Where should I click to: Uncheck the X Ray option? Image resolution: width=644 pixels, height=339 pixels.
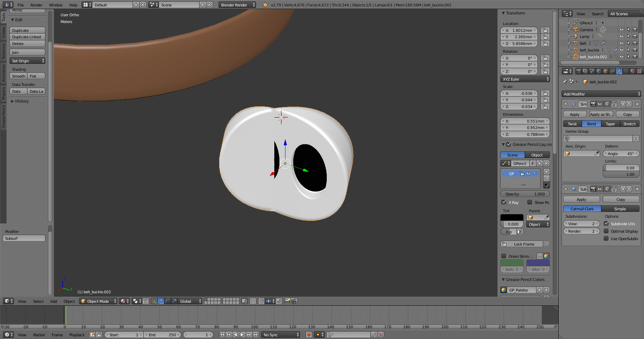(504, 202)
